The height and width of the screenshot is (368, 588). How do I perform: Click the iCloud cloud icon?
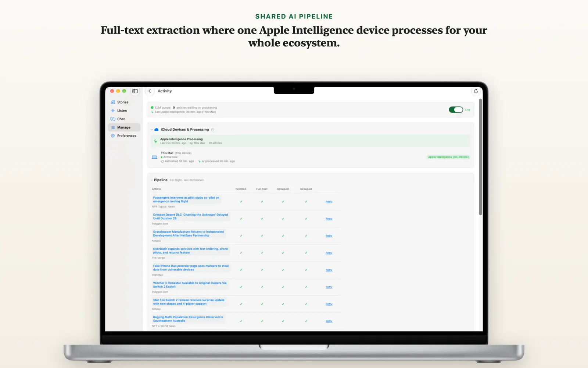point(156,130)
